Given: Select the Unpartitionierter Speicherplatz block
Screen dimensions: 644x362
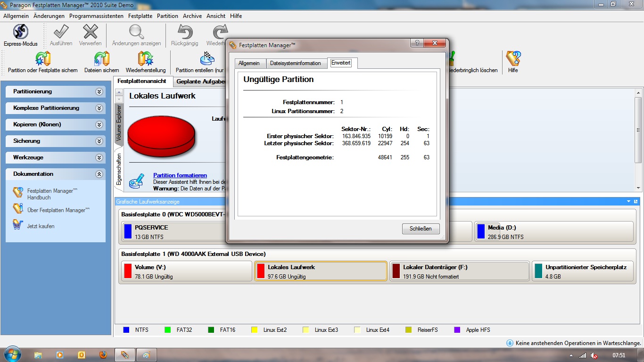Looking at the screenshot, I should 583,271.
